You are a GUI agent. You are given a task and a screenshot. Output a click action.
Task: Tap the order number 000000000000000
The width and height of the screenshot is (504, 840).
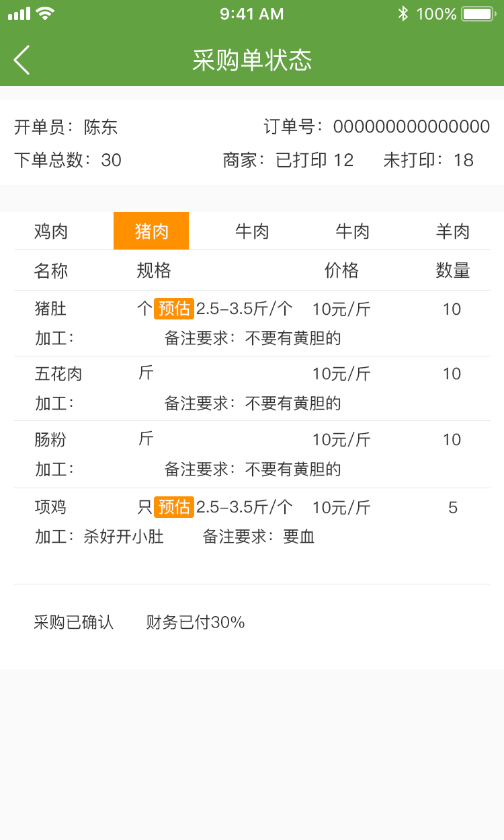(411, 126)
